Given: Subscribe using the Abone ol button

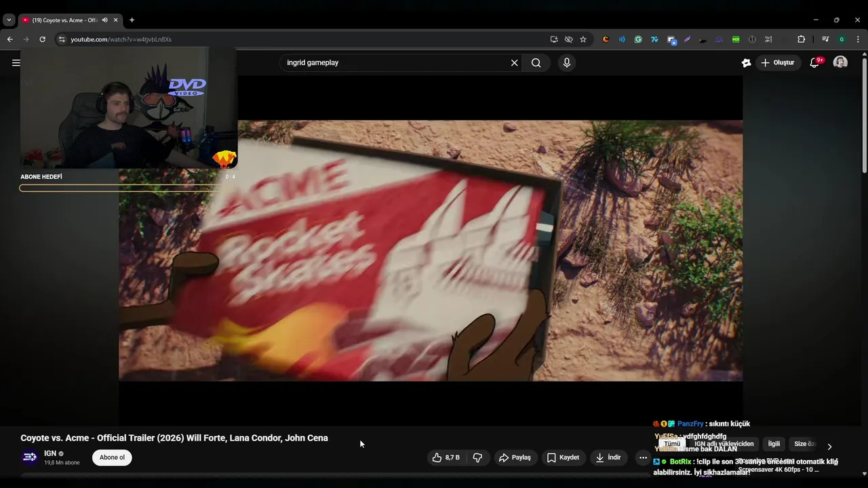Looking at the screenshot, I should click(112, 457).
